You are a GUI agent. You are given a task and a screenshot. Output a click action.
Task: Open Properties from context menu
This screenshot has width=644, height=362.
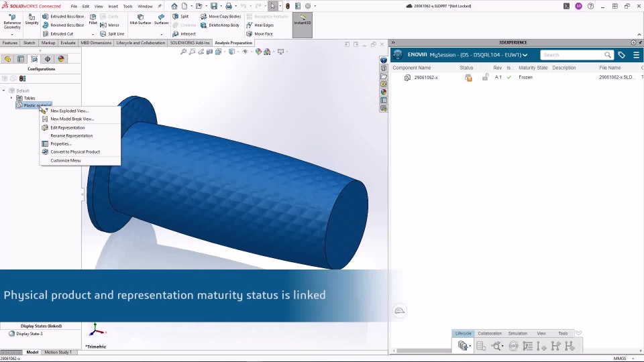pos(61,144)
